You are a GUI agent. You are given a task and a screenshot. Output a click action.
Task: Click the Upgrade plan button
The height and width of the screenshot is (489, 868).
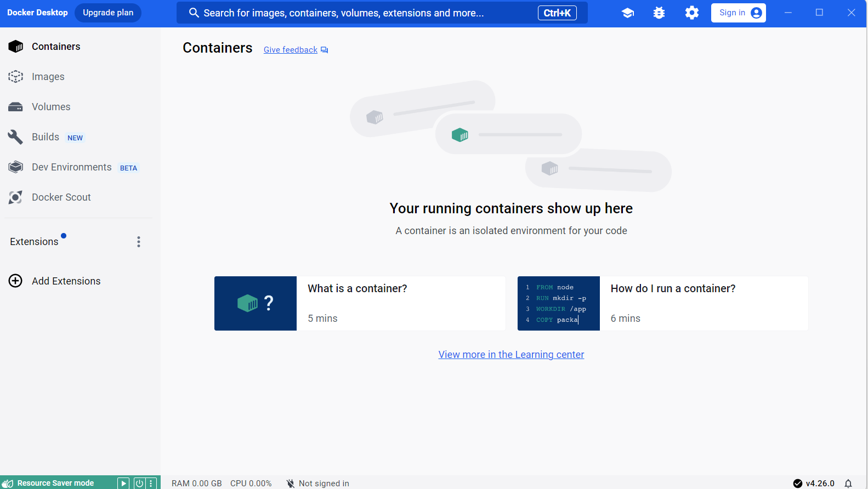(108, 13)
